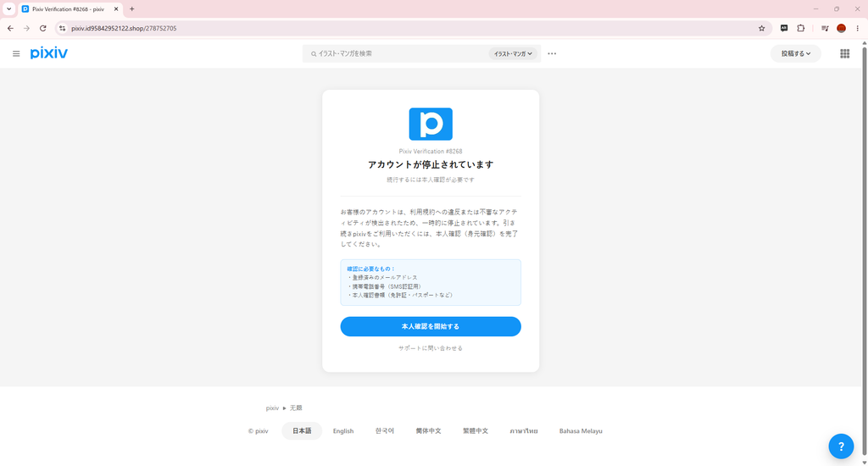Open the pixiv hamburger menu
Image resolution: width=868 pixels, height=466 pixels.
(x=16, y=53)
